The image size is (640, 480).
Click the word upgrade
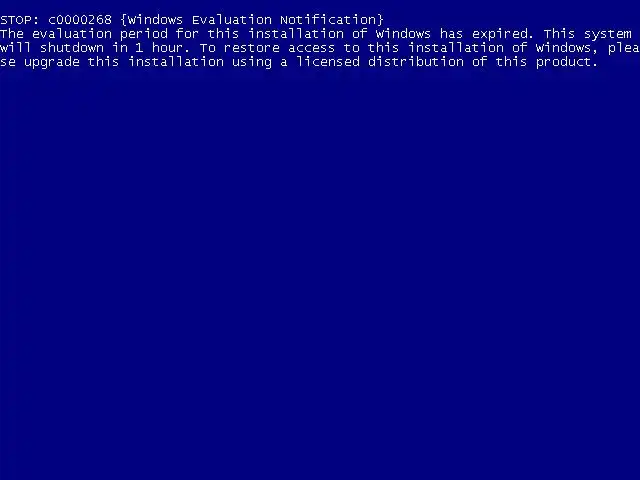coord(52,62)
